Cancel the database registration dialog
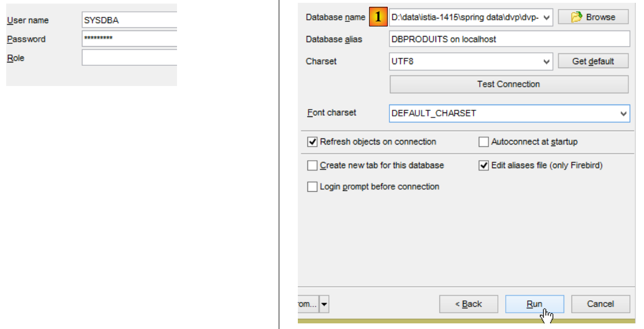 [x=600, y=304]
